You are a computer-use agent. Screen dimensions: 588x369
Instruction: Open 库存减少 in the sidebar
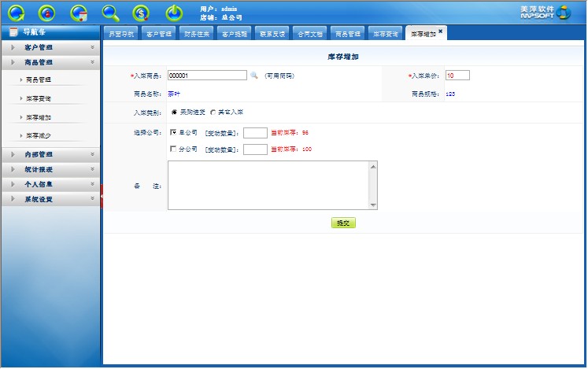click(39, 136)
